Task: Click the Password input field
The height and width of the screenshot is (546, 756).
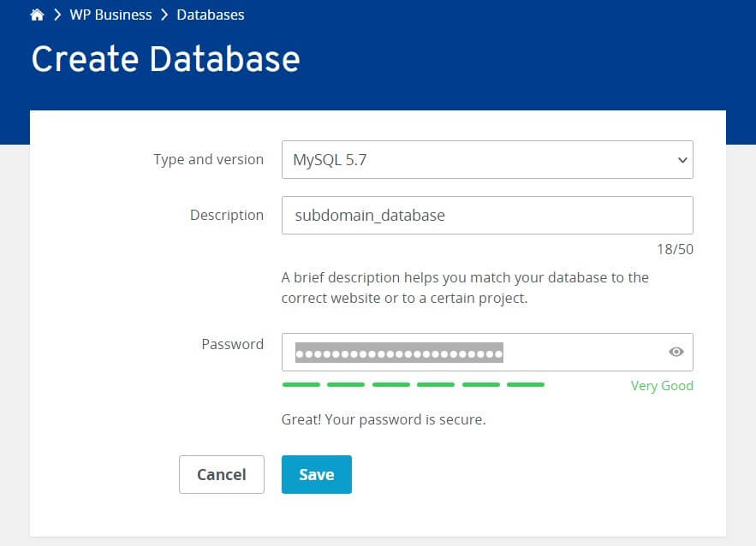Action: (x=487, y=352)
